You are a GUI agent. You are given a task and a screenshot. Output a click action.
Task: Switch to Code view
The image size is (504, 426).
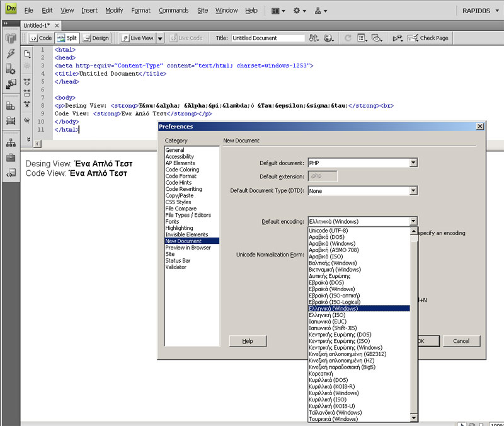pos(41,38)
